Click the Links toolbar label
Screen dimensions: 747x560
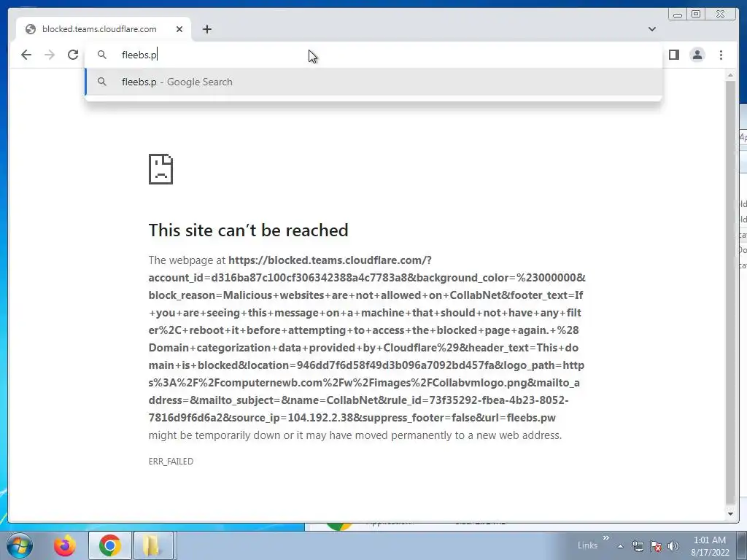pos(587,545)
